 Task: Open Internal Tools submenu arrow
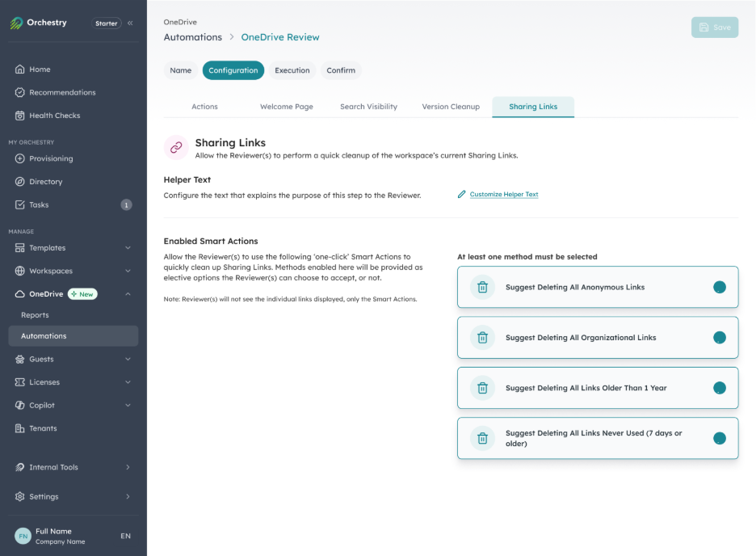coord(128,467)
